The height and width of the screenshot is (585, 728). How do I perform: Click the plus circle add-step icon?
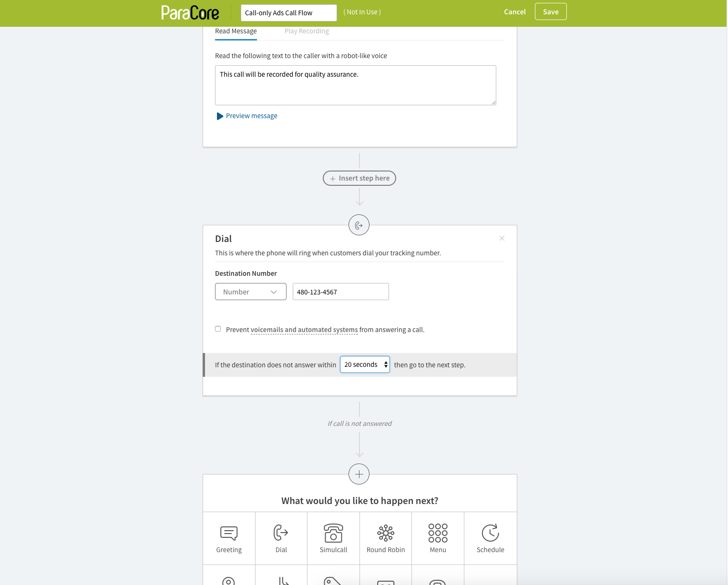[x=359, y=474]
